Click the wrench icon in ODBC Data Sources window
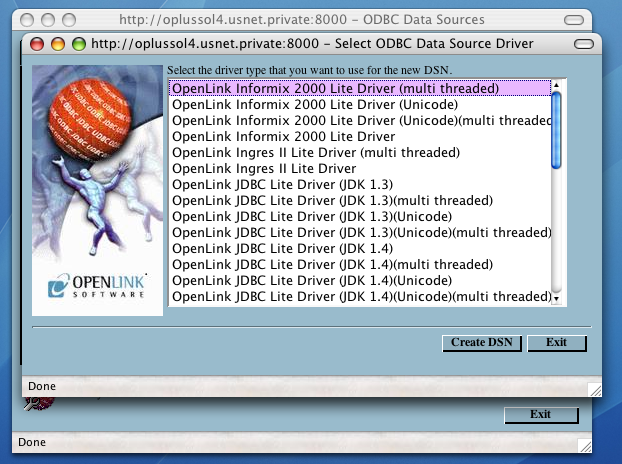 [38, 403]
